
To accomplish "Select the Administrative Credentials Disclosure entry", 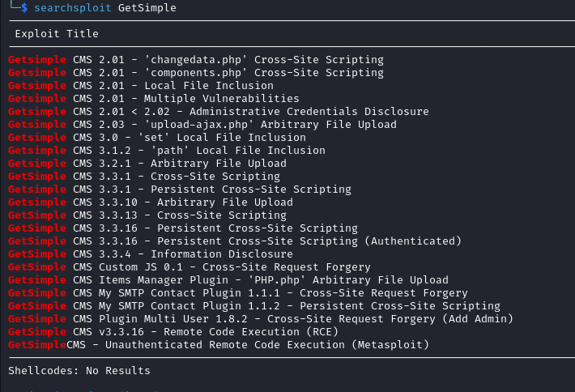I will click(x=219, y=112).
